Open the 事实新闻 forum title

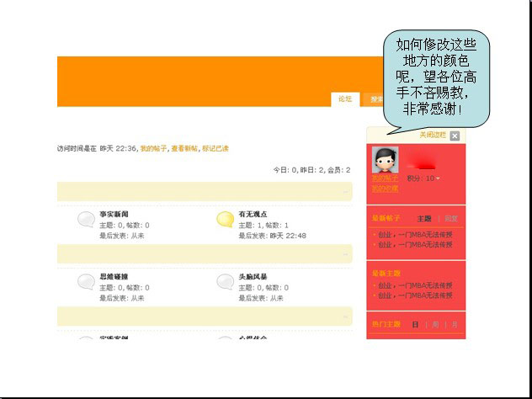coord(114,215)
